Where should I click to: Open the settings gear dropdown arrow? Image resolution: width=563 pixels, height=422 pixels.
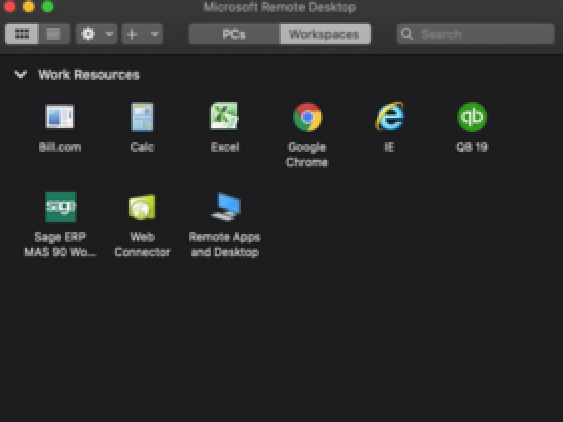tap(109, 34)
